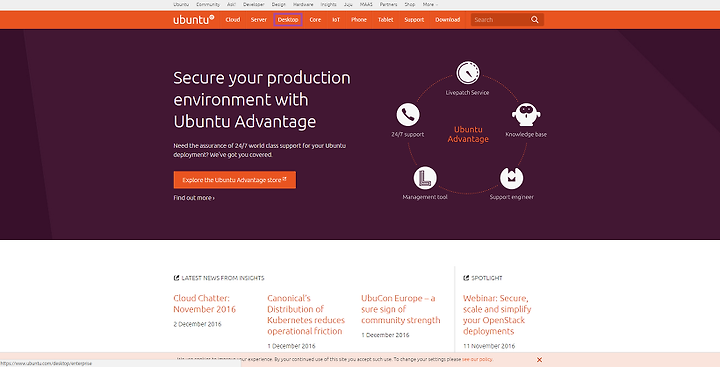Image resolution: width=720 pixels, height=367 pixels.
Task: Click the Secure your production environment headline
Action: point(262,100)
